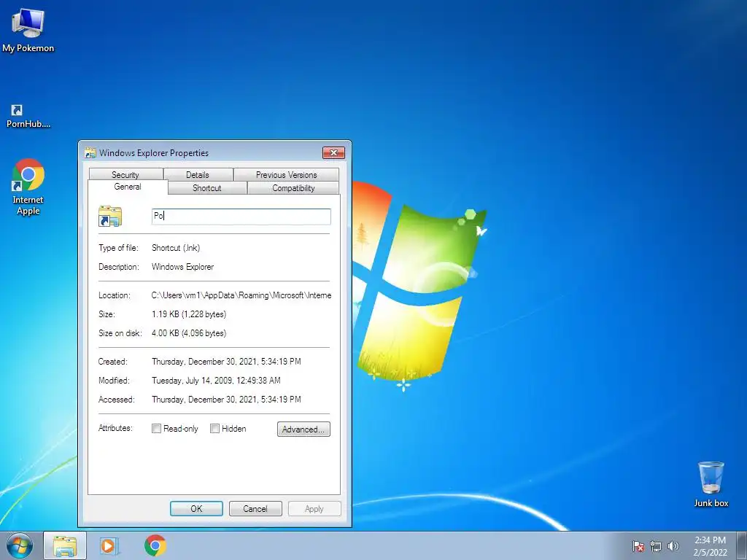Toggle the Hidden attribute checkbox
747x560 pixels.
pos(215,428)
